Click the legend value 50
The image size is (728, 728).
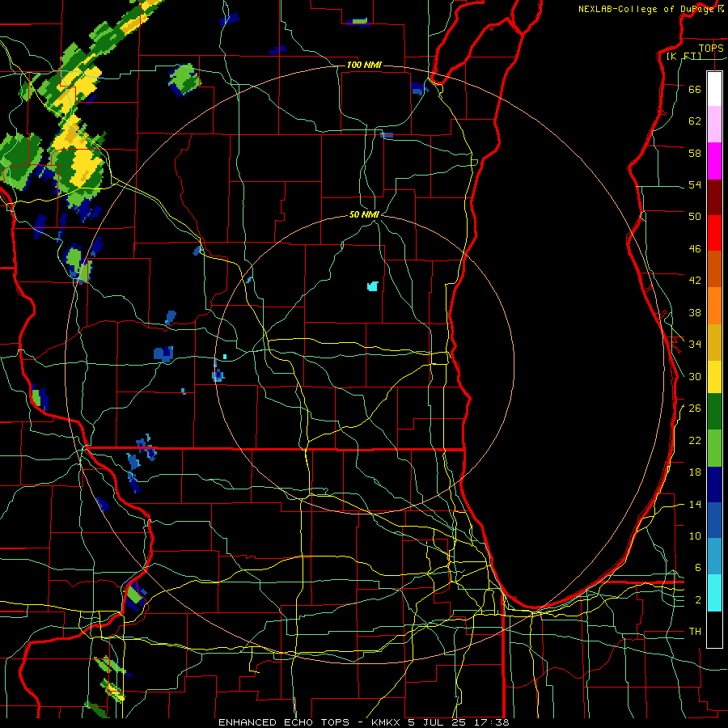tap(695, 216)
